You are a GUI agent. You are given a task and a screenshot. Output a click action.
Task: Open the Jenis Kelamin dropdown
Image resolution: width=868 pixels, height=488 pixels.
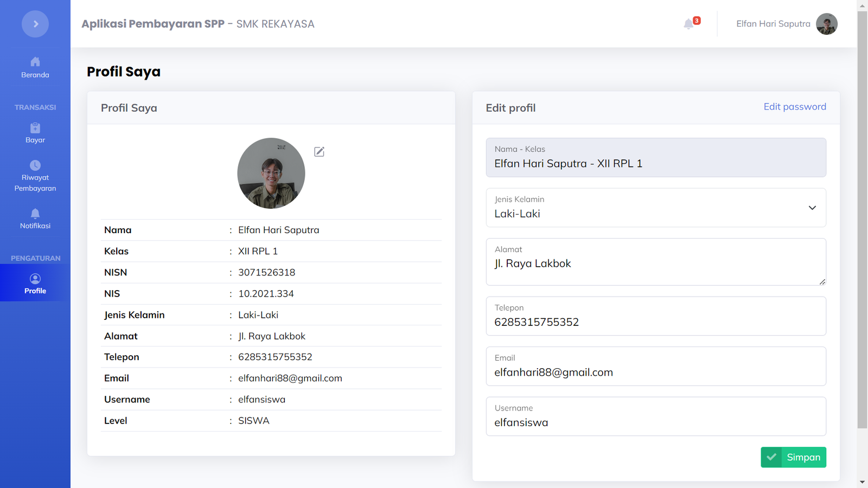(655, 208)
